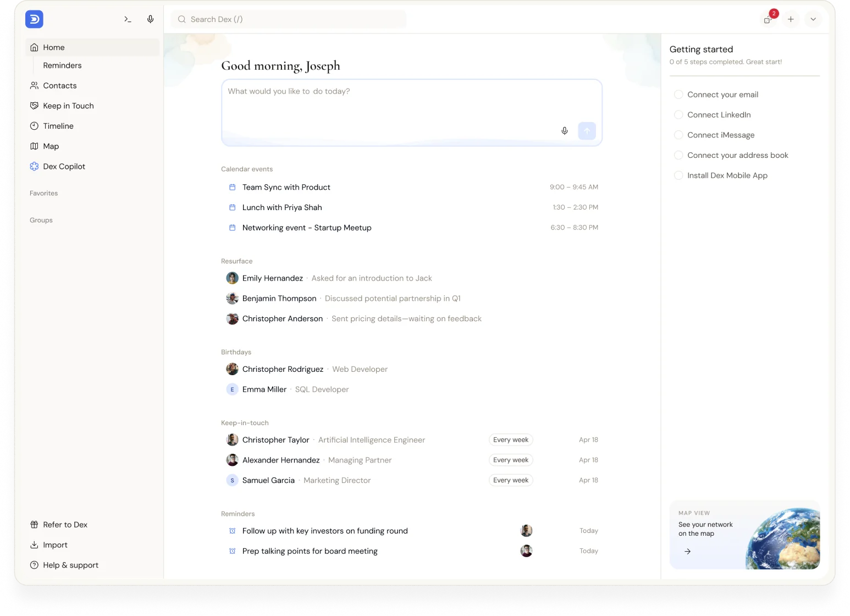Click the Help & support question icon
The height and width of the screenshot is (616, 850).
tap(34, 565)
